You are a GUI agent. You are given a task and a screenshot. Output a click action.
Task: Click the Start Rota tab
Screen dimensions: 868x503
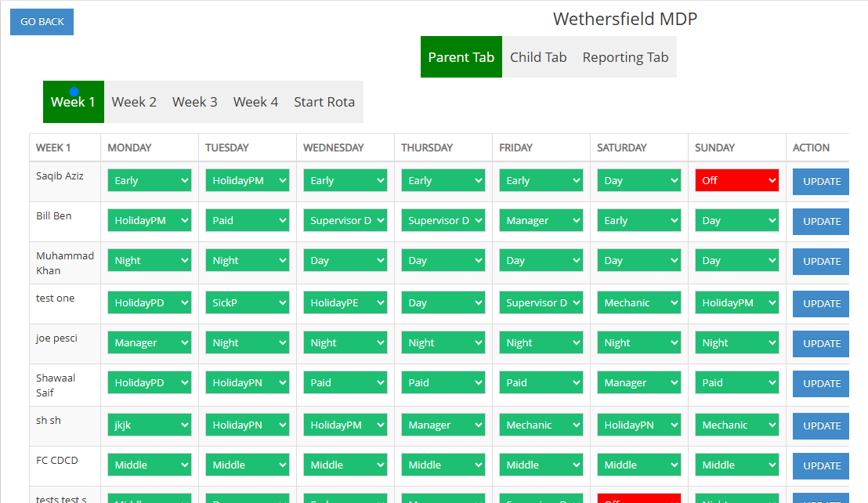tap(324, 102)
